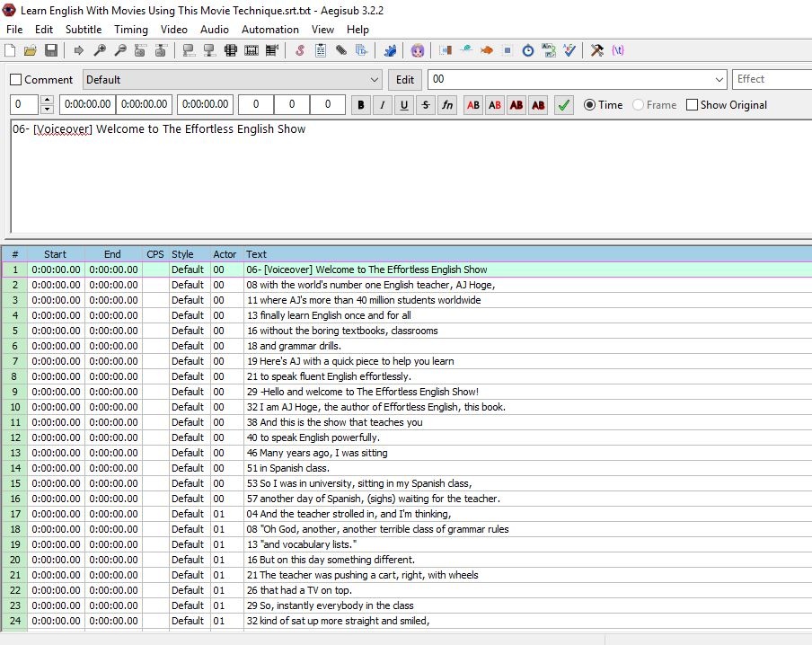This screenshot has width=812, height=645.
Task: Click the font name fn button
Action: coord(447,105)
